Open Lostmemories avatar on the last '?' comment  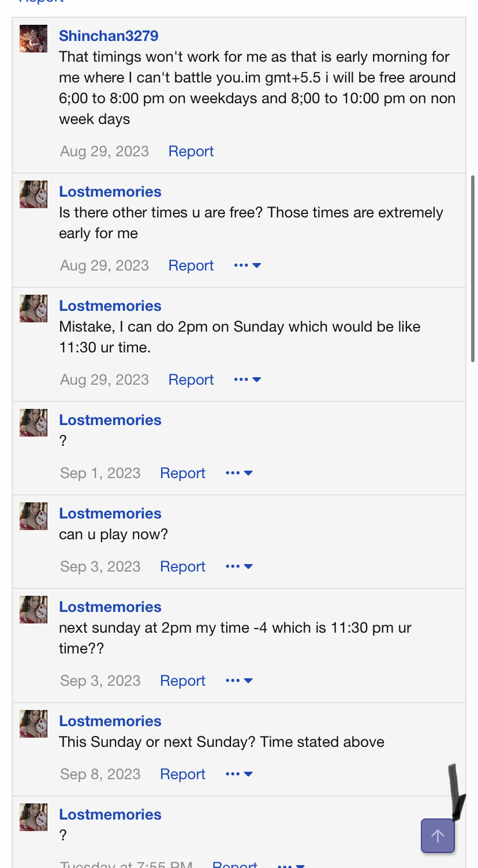[x=33, y=817]
